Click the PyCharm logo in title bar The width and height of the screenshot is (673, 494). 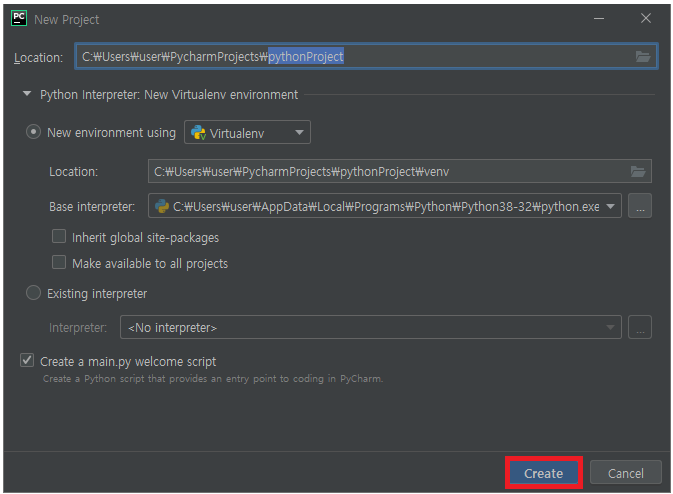pos(19,19)
